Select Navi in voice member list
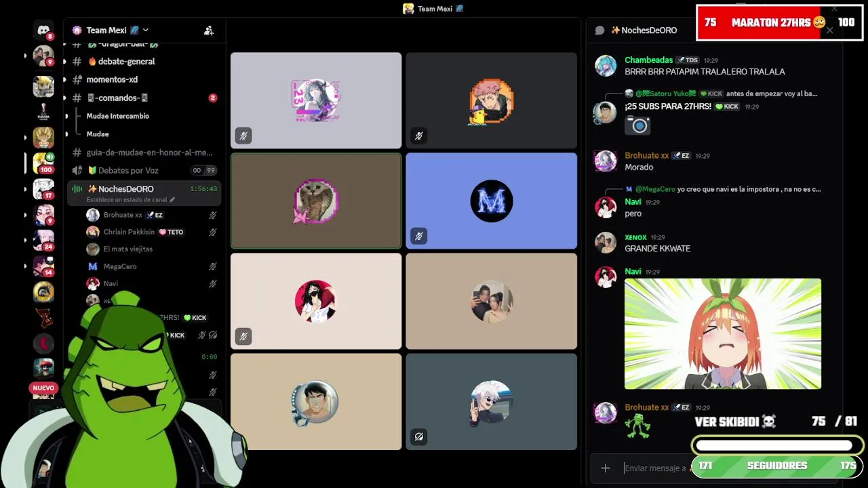868x488 pixels. [x=111, y=283]
